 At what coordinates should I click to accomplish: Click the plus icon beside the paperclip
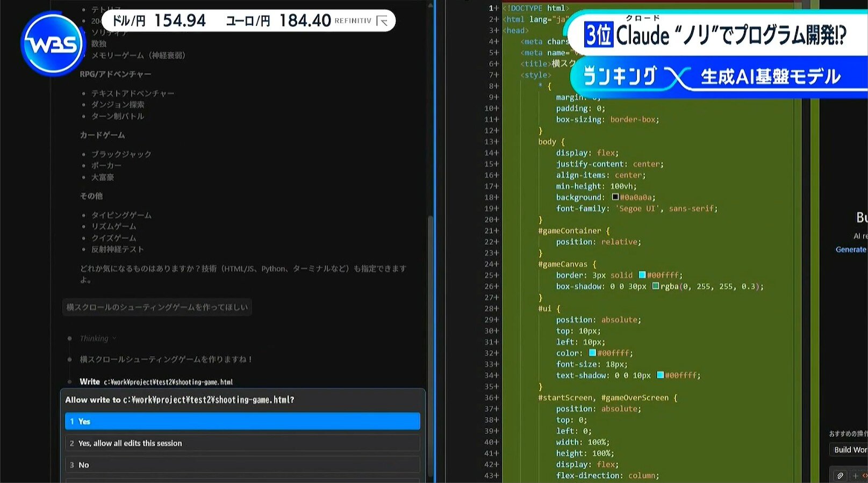tap(856, 475)
